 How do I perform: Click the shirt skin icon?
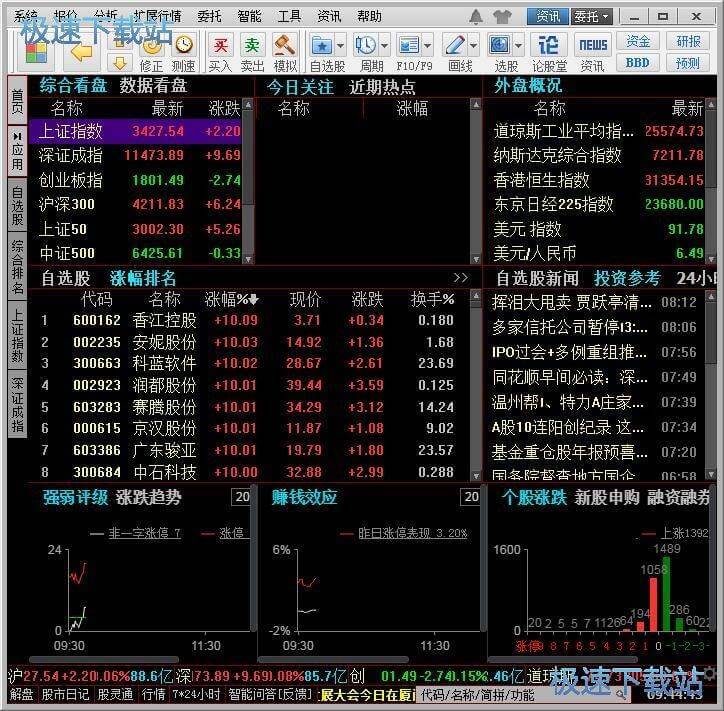[502, 17]
